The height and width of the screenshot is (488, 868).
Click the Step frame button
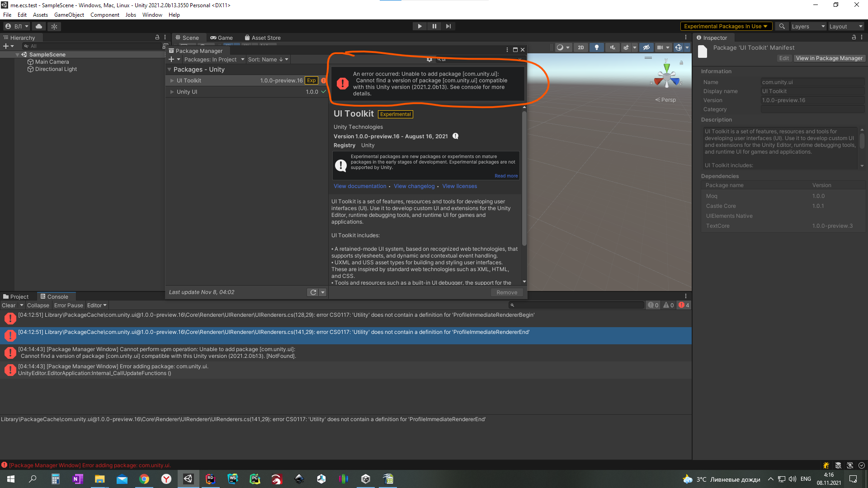[448, 26]
